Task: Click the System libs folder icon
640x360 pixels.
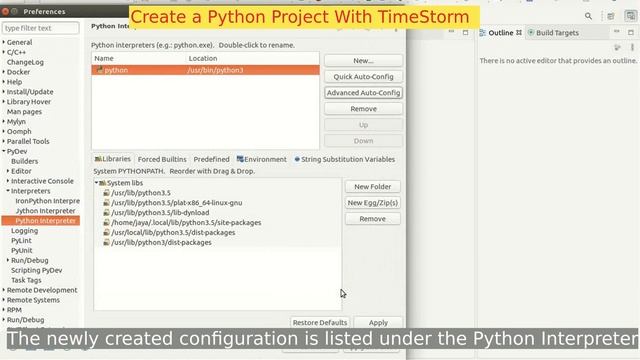Action: point(102,183)
